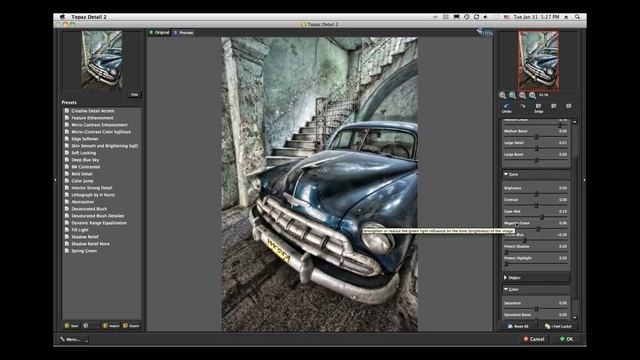Click the I Feel Lucky button
The image size is (640, 360).
(558, 327)
